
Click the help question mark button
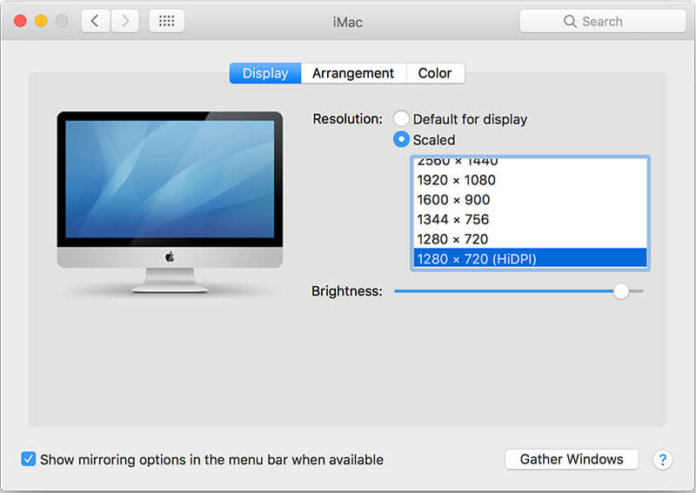[x=662, y=460]
